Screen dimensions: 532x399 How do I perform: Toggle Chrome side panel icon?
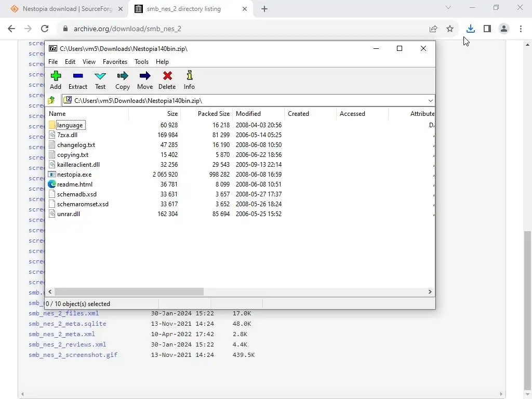pyautogui.click(x=487, y=29)
